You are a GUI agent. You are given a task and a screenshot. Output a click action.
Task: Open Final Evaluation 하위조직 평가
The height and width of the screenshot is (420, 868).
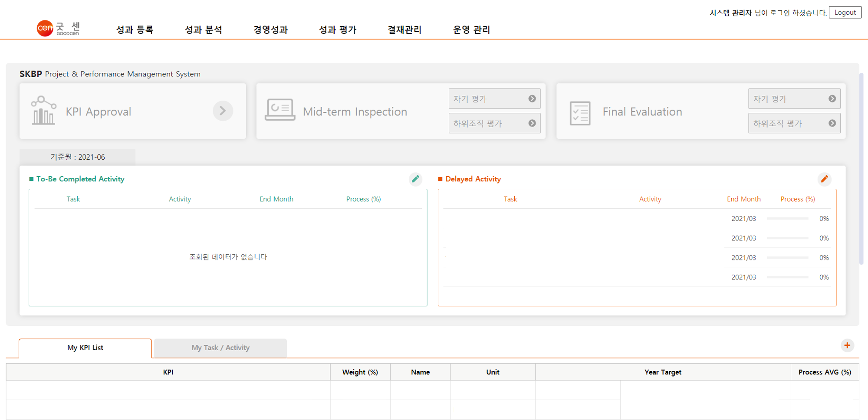click(794, 123)
